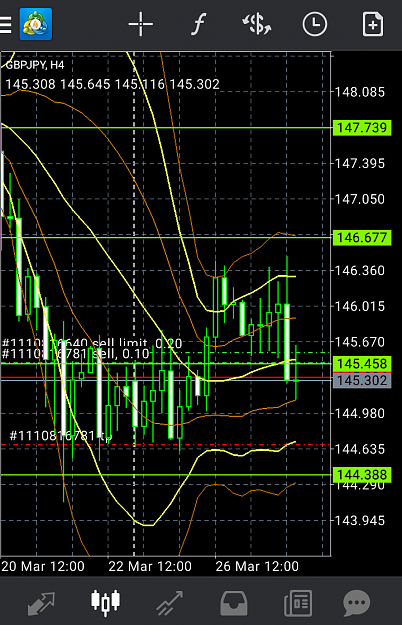402x625 pixels.
Task: Tap the 145.458 green price label
Action: tap(362, 364)
